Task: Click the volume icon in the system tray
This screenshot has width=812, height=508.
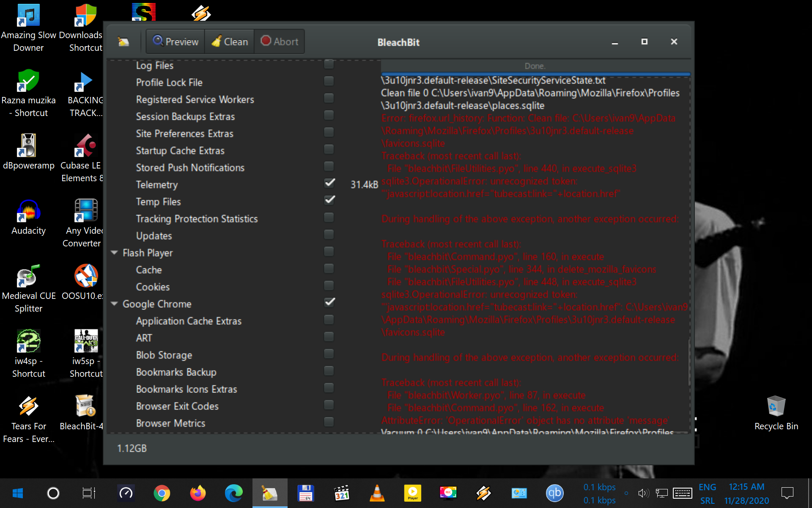Action: (x=643, y=493)
